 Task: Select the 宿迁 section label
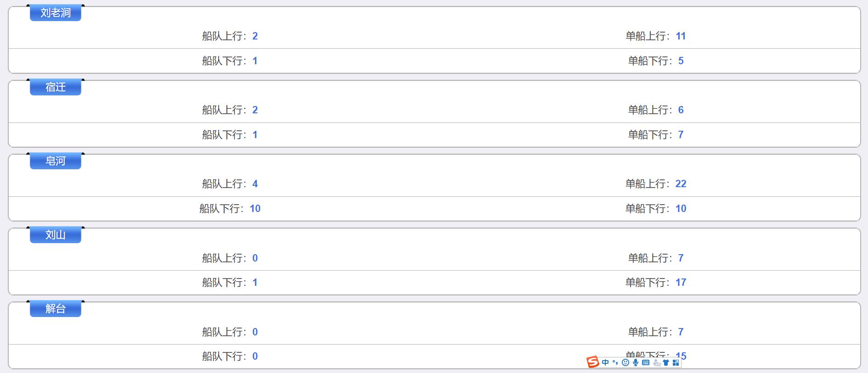[x=56, y=87]
